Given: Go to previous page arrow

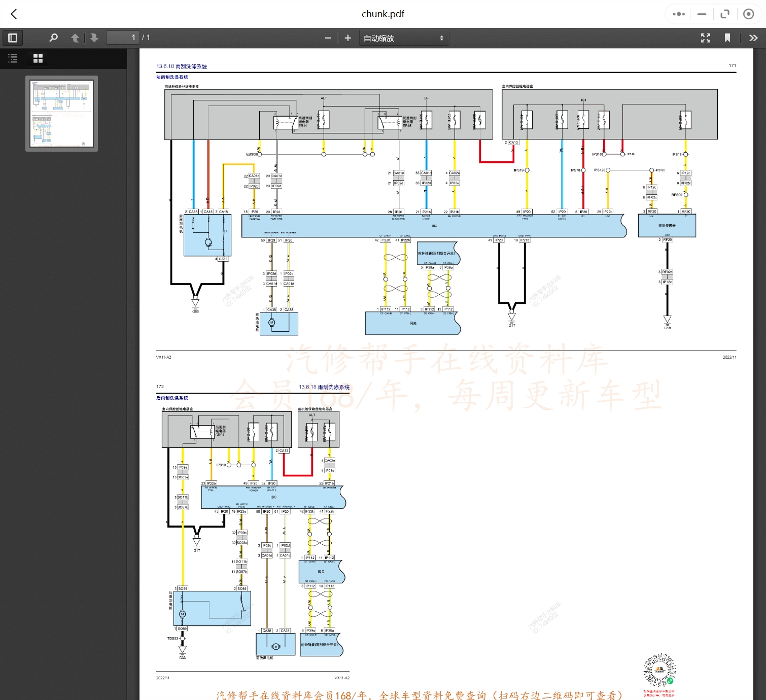Looking at the screenshot, I should (75, 38).
